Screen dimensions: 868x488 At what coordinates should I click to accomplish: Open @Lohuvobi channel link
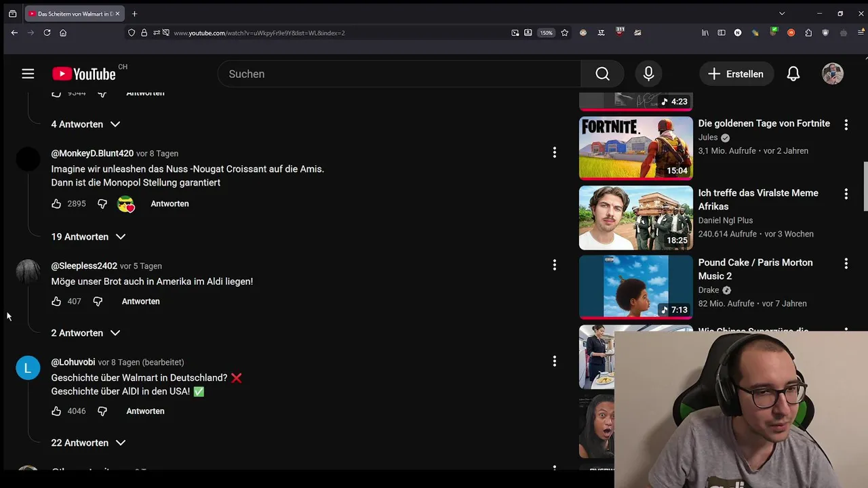coord(73,362)
